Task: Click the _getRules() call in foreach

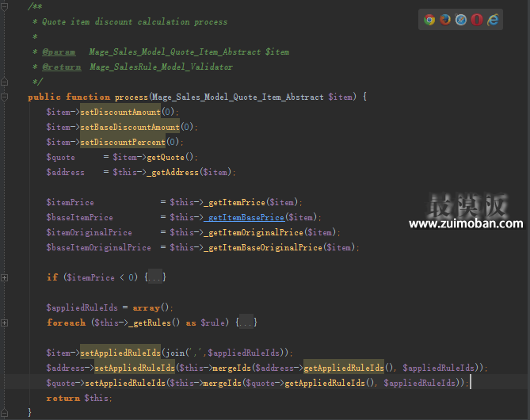Action: 154,323
